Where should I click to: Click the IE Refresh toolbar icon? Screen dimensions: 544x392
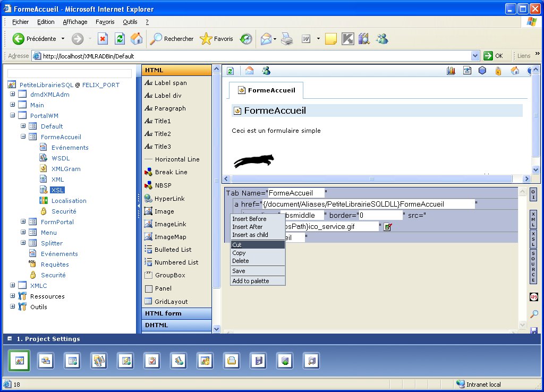coord(120,39)
